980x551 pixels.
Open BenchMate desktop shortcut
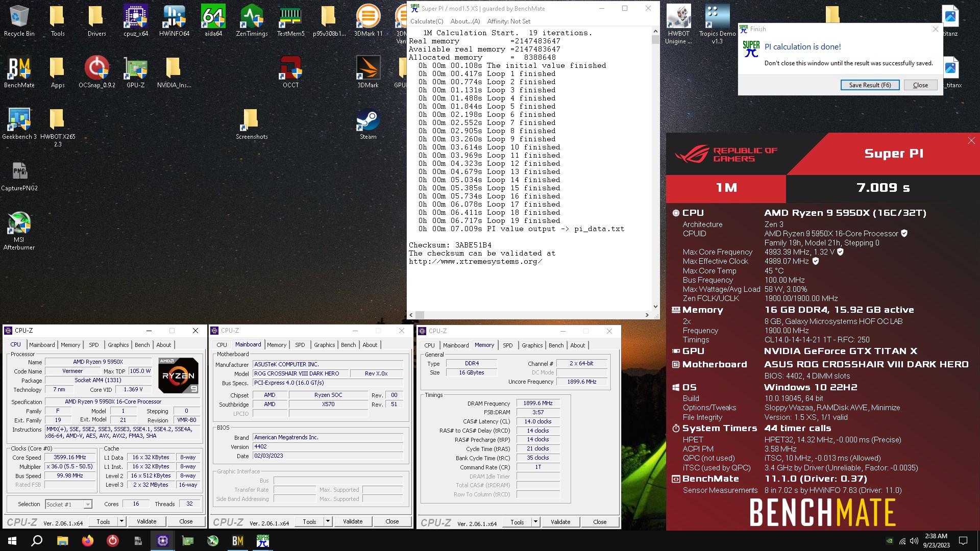pos(19,72)
